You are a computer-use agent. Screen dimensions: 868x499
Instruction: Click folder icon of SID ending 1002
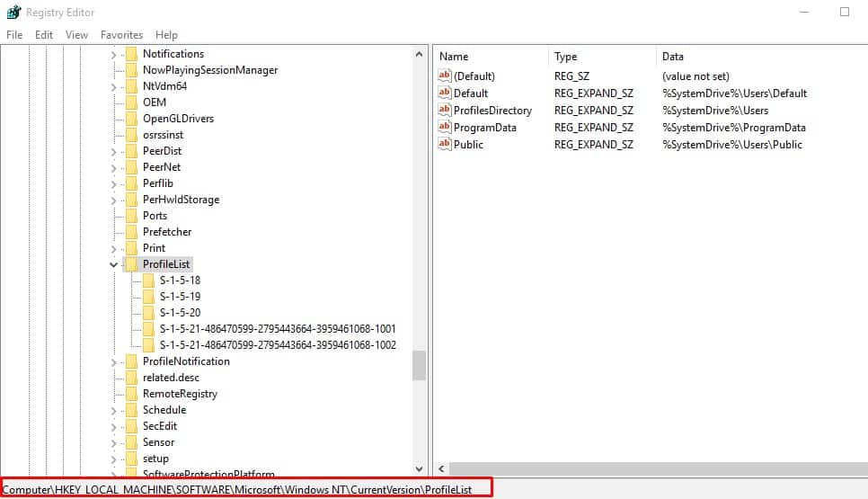(x=148, y=345)
